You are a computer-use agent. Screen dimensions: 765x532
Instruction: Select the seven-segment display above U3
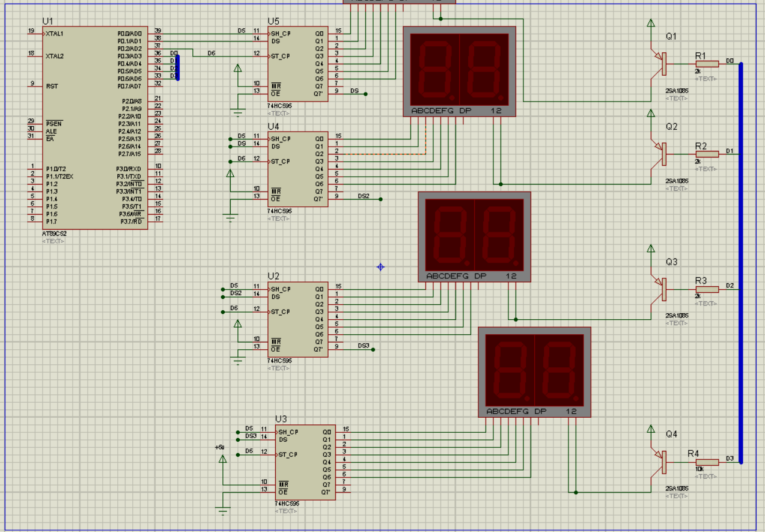535,372
